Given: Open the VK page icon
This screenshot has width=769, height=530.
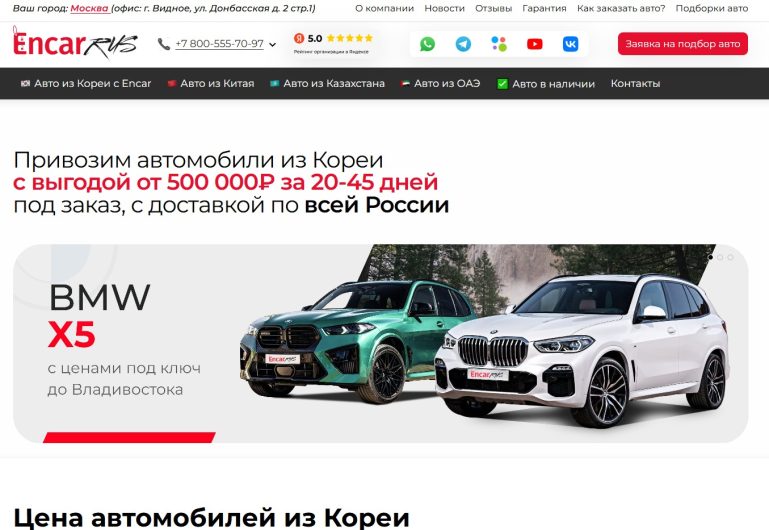Looking at the screenshot, I should click(x=570, y=44).
